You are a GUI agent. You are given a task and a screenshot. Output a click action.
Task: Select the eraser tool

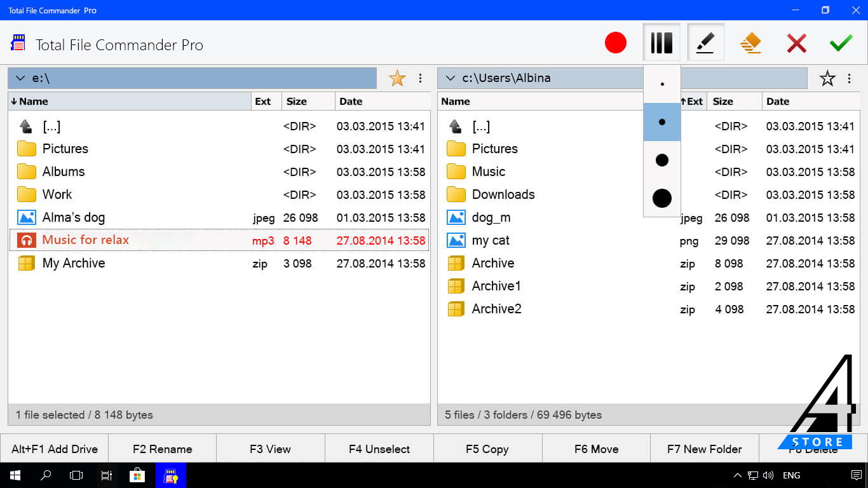pos(750,43)
